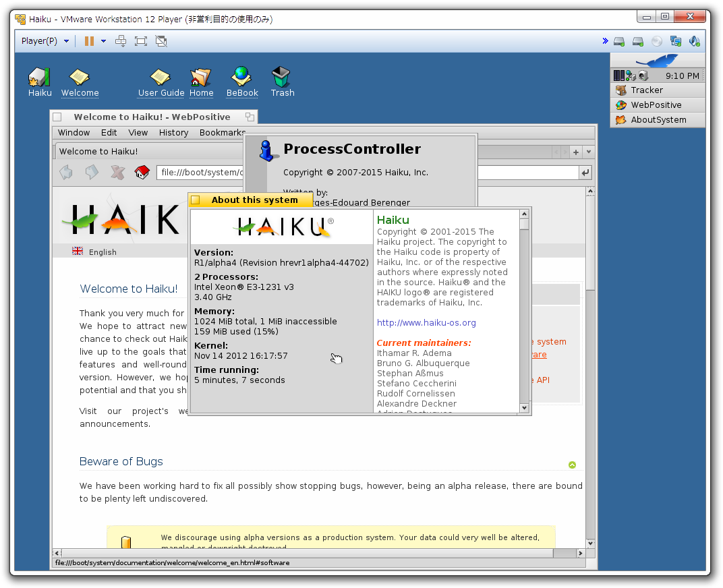Open the http://www.haiku-os.org link

426,323
